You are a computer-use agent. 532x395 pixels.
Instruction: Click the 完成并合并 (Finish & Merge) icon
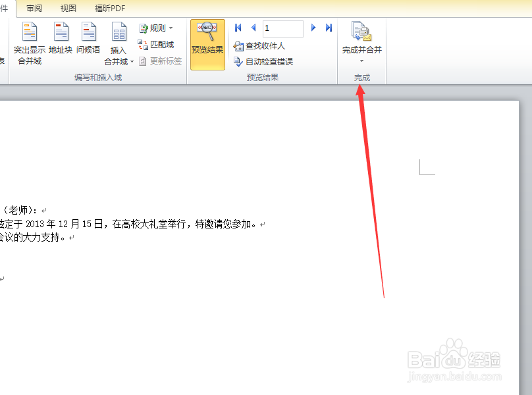tap(361, 31)
